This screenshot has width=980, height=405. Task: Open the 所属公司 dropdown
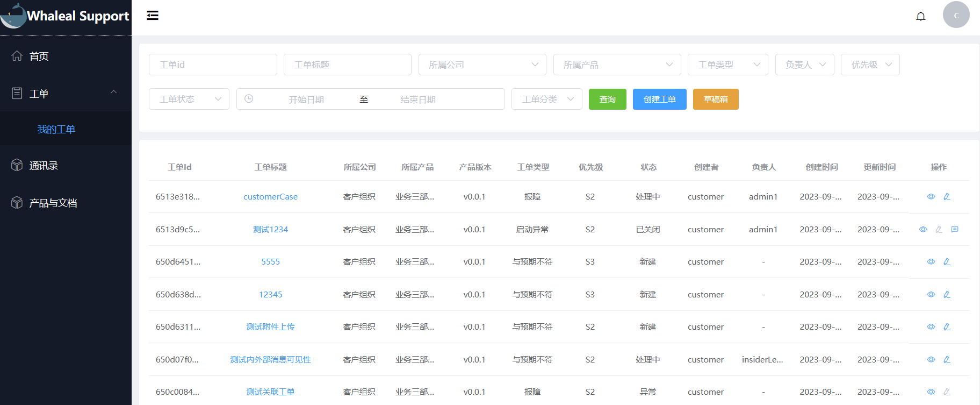click(x=482, y=65)
